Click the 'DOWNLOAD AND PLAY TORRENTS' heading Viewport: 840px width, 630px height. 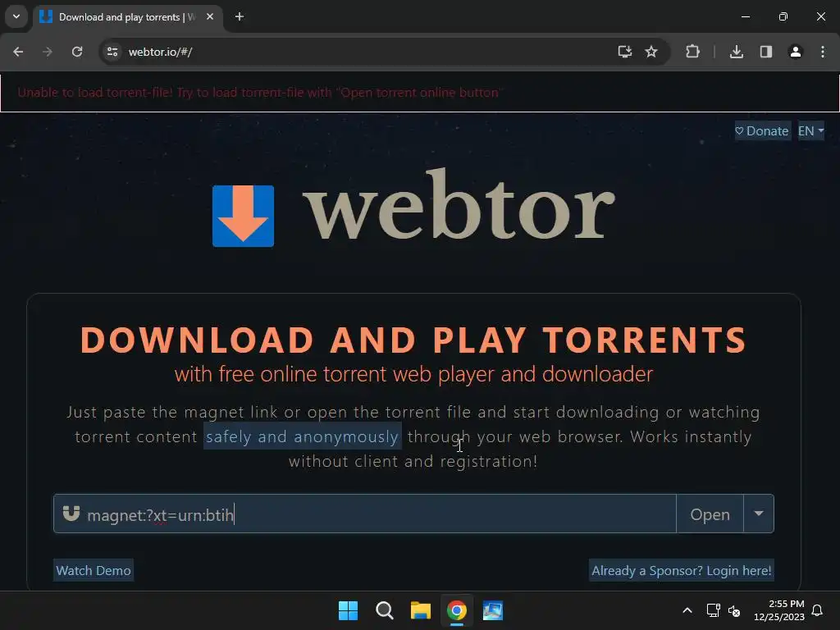[413, 340]
